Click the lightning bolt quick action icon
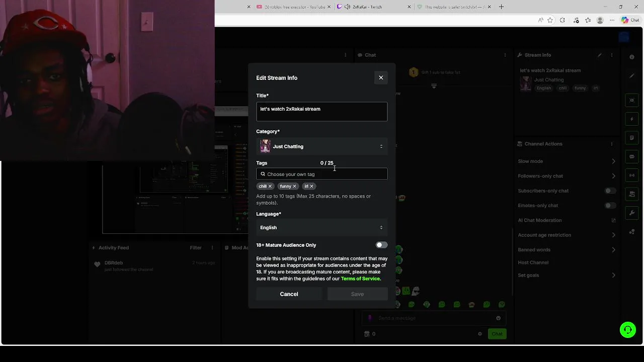Screen dimensions: 644x362 632,119
